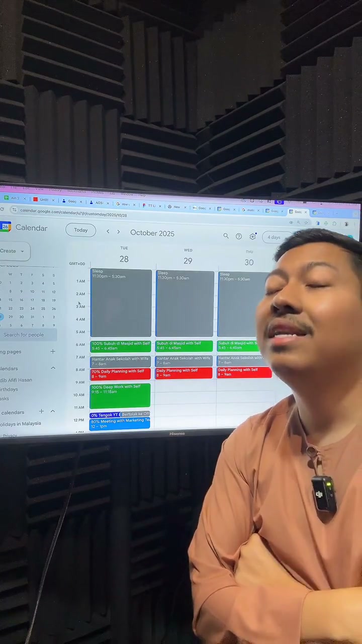The width and height of the screenshot is (362, 644).
Task: Collapse the My calendars section
Action: [53, 368]
